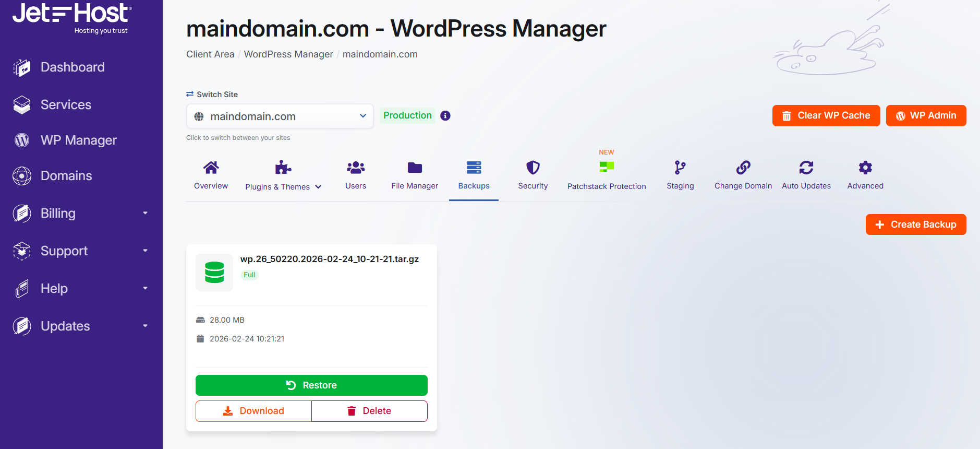Click the Users group icon
This screenshot has height=449, width=980.
click(x=356, y=168)
